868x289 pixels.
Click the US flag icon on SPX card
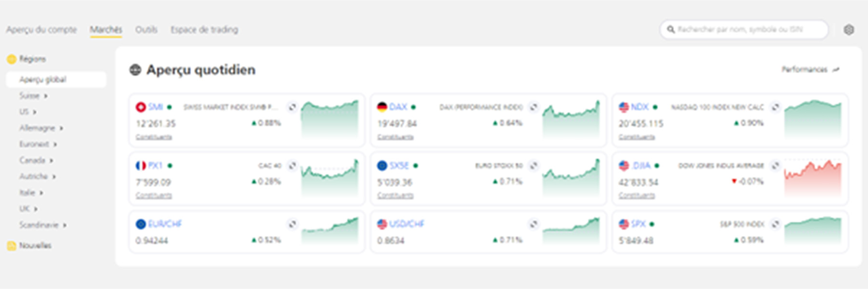[624, 224]
